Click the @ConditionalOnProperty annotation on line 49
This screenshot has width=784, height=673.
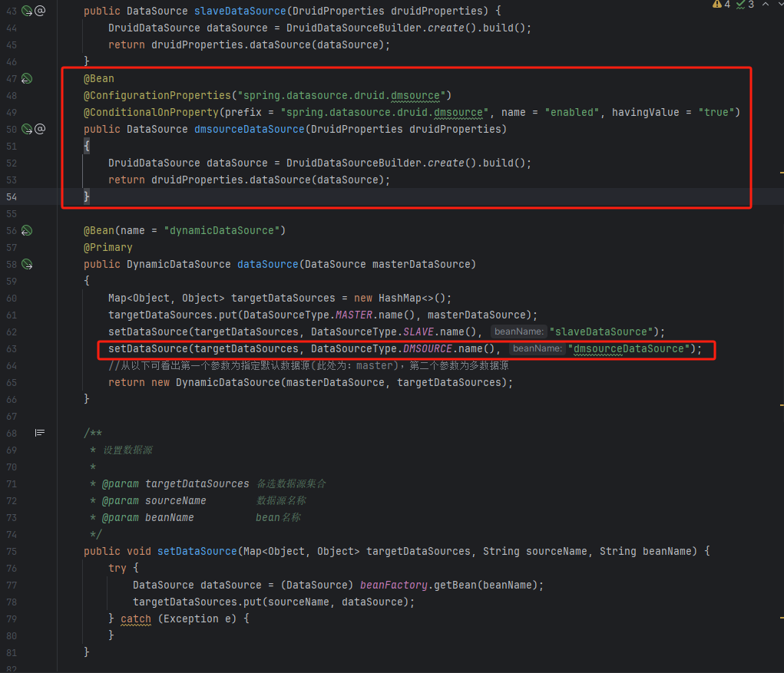click(151, 112)
